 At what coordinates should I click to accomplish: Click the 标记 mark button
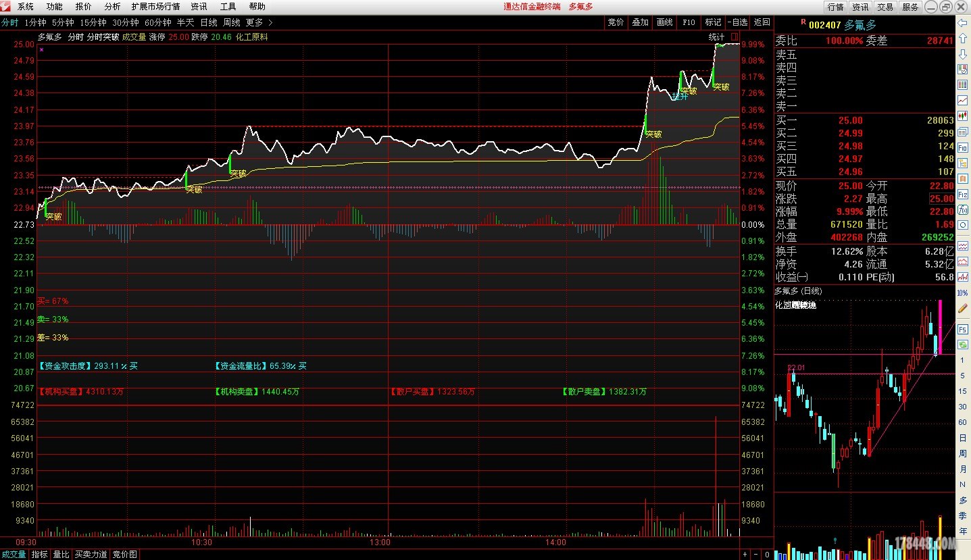tap(713, 22)
